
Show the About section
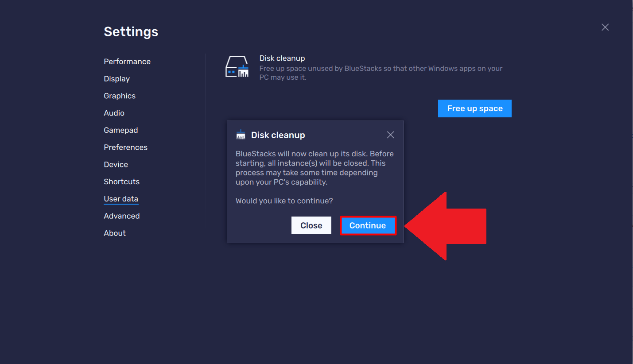pos(115,233)
